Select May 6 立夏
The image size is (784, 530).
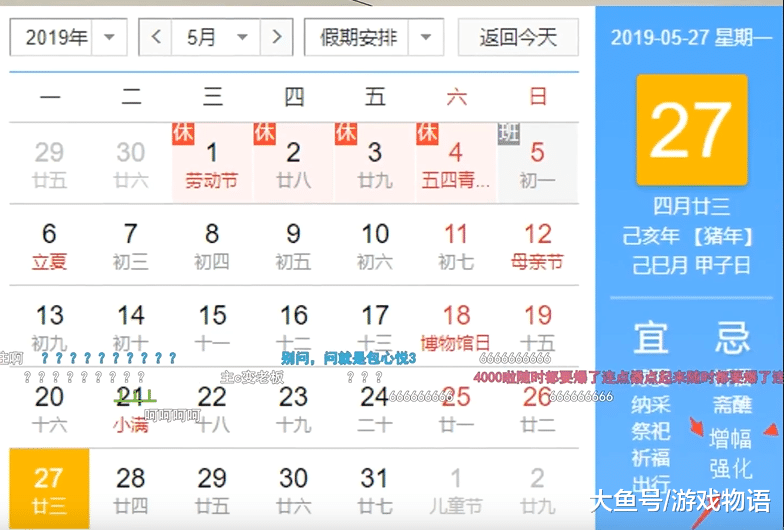(50, 245)
